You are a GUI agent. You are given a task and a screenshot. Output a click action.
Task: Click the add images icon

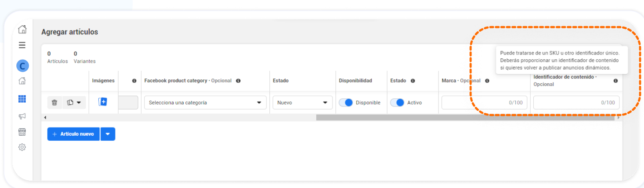(103, 102)
